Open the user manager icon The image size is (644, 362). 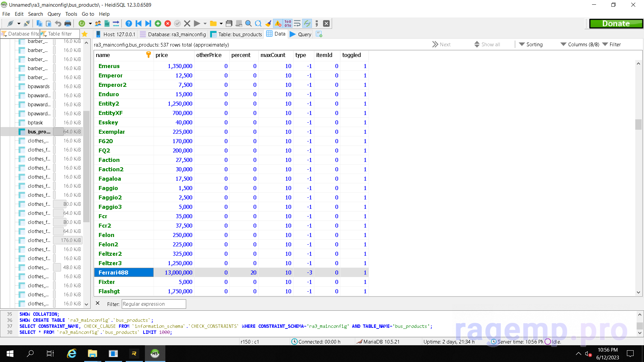tap(98, 23)
